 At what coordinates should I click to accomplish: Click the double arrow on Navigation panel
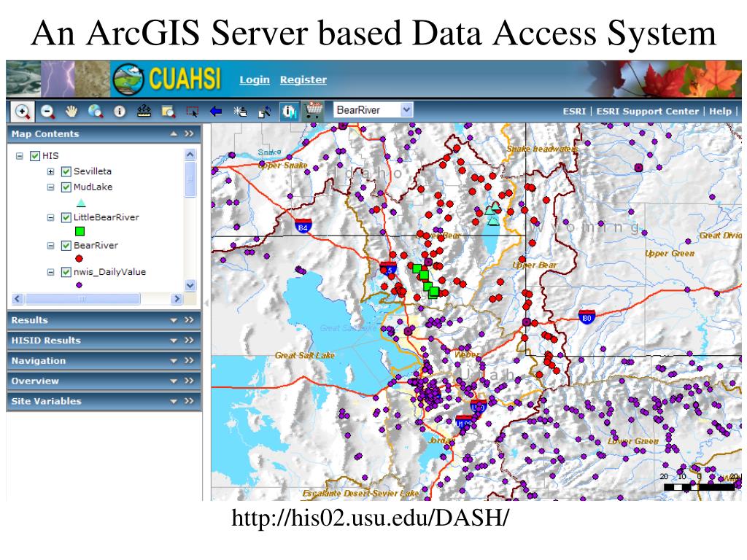coord(190,360)
